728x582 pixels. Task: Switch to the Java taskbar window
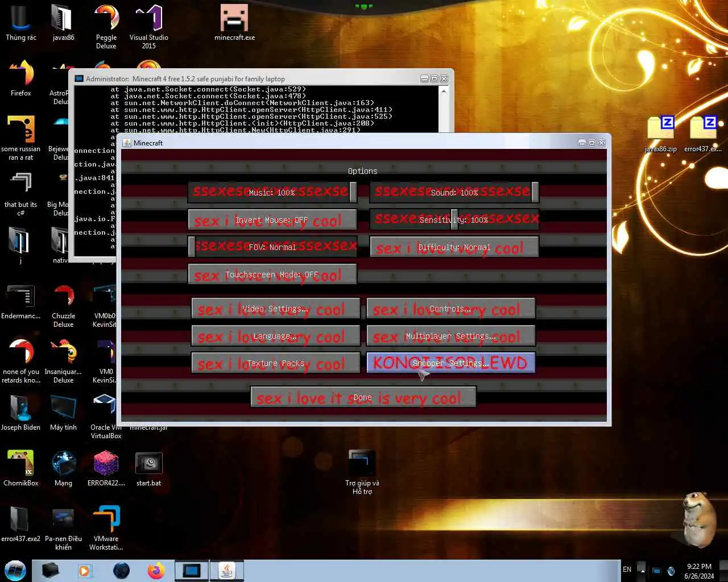point(227,570)
